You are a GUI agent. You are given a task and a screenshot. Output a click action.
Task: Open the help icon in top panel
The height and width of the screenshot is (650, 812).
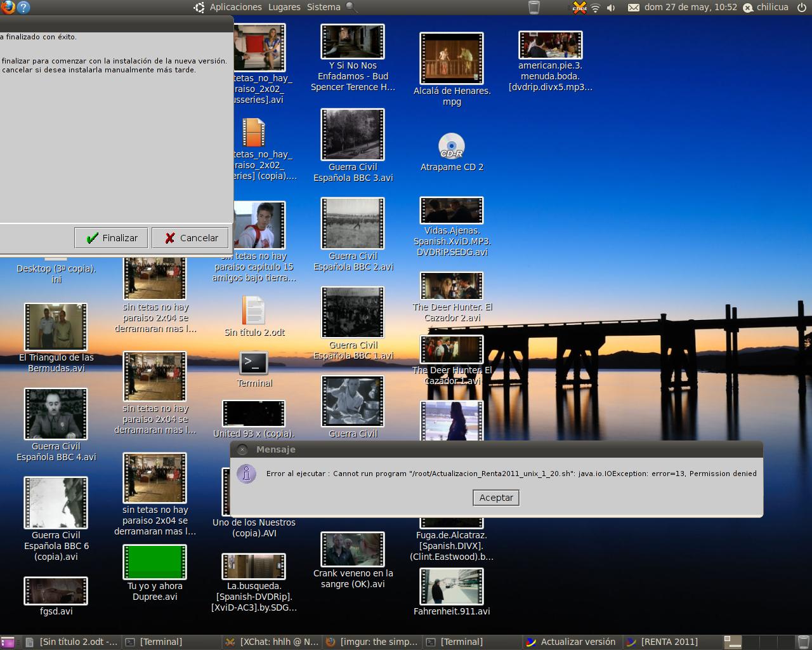click(23, 8)
